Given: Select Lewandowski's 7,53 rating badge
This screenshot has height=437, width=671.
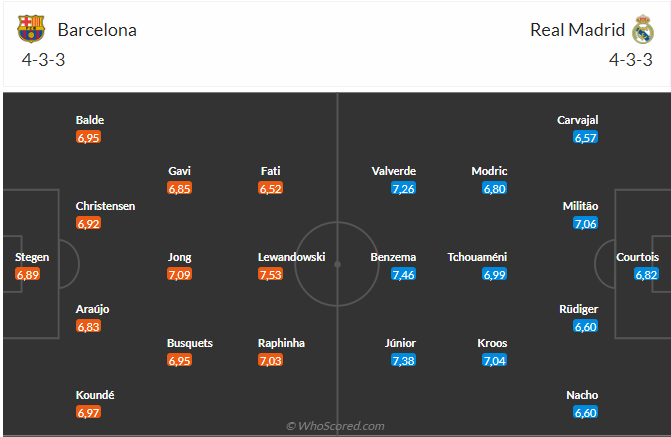Looking at the screenshot, I should point(270,274).
